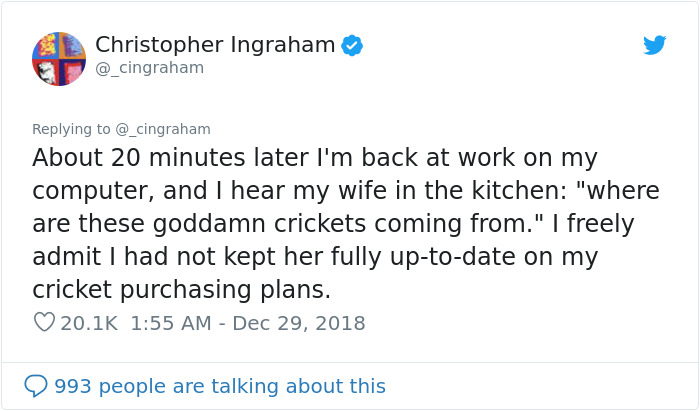Click the speech bubble reply icon
This screenshot has height=411, width=700.
coord(36,385)
